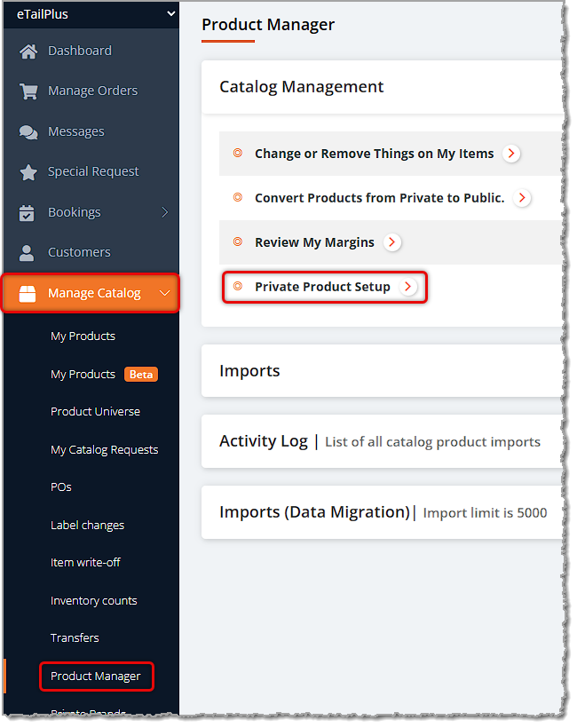Screen dimensions: 577x728
Task: Click arrow icon beside Change or Remove Things
Action: tap(511, 154)
